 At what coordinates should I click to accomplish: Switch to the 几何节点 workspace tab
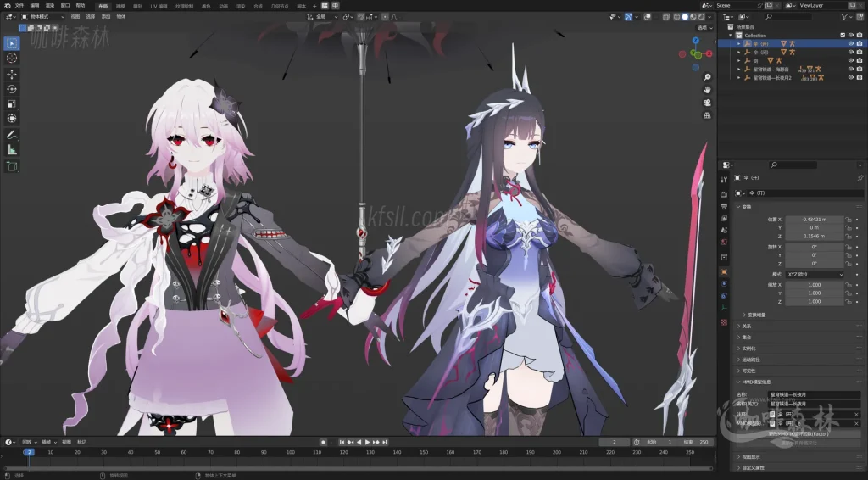click(280, 6)
